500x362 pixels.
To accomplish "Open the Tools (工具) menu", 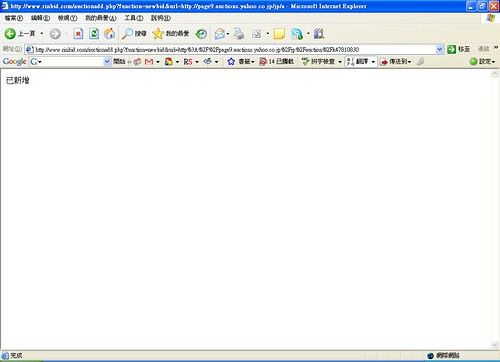I will pos(134,18).
